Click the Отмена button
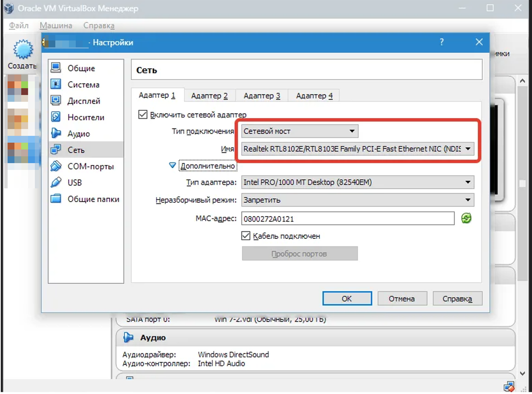Viewport: 532px width, 394px height. [402, 299]
